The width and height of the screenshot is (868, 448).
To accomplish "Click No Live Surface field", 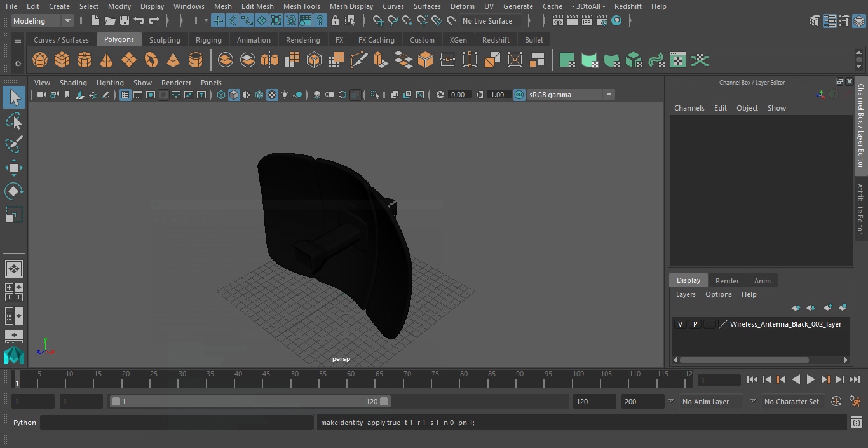I will [x=490, y=21].
